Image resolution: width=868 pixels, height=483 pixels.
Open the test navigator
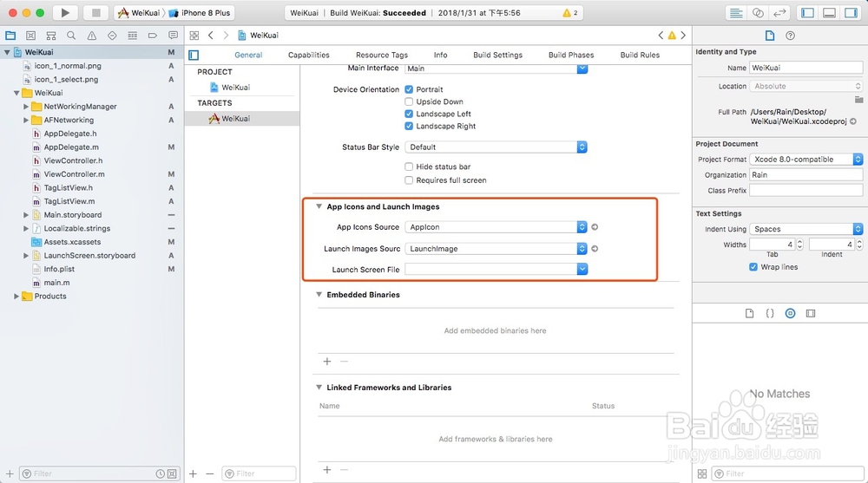point(112,36)
